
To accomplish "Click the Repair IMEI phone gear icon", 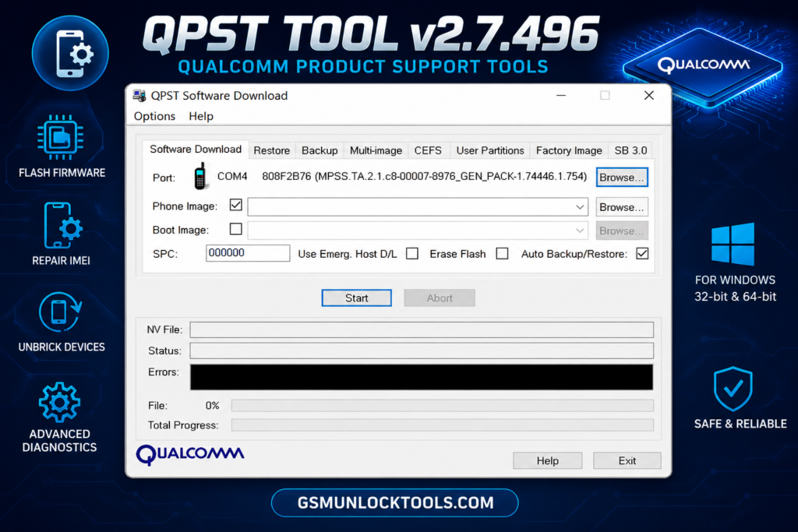I will point(62,225).
